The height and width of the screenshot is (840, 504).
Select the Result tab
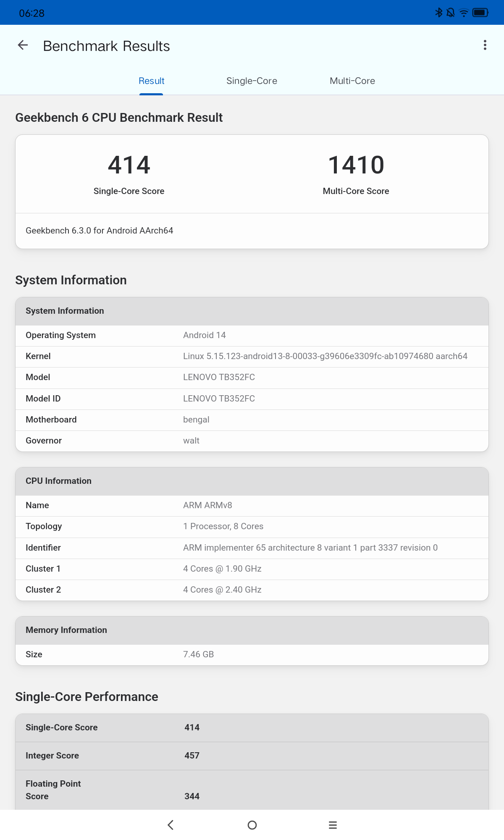click(151, 81)
